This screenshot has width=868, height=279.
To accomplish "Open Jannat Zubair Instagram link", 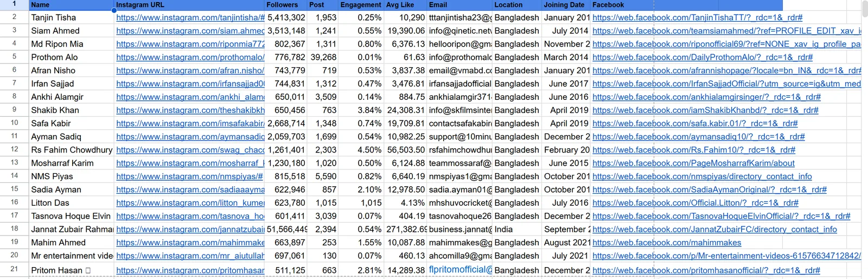I will 190,230.
